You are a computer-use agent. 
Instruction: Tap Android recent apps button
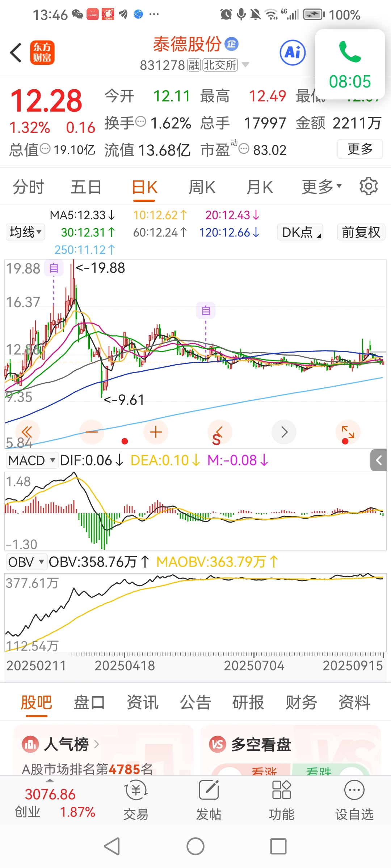(278, 846)
